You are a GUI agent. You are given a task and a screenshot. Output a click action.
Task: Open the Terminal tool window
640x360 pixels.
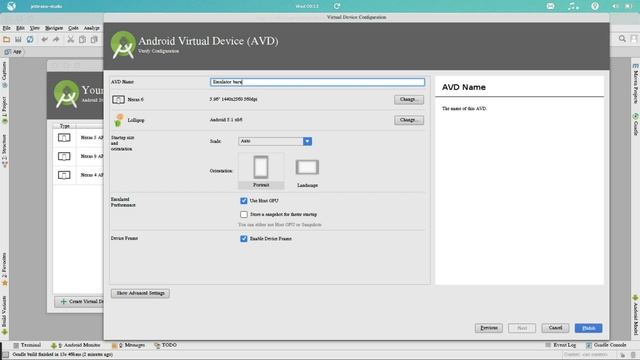point(27,345)
